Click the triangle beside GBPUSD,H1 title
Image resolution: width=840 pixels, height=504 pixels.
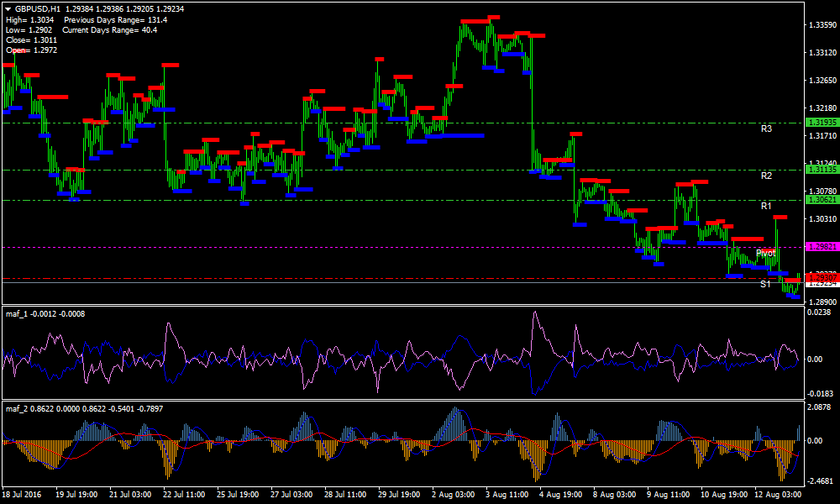coord(8,8)
